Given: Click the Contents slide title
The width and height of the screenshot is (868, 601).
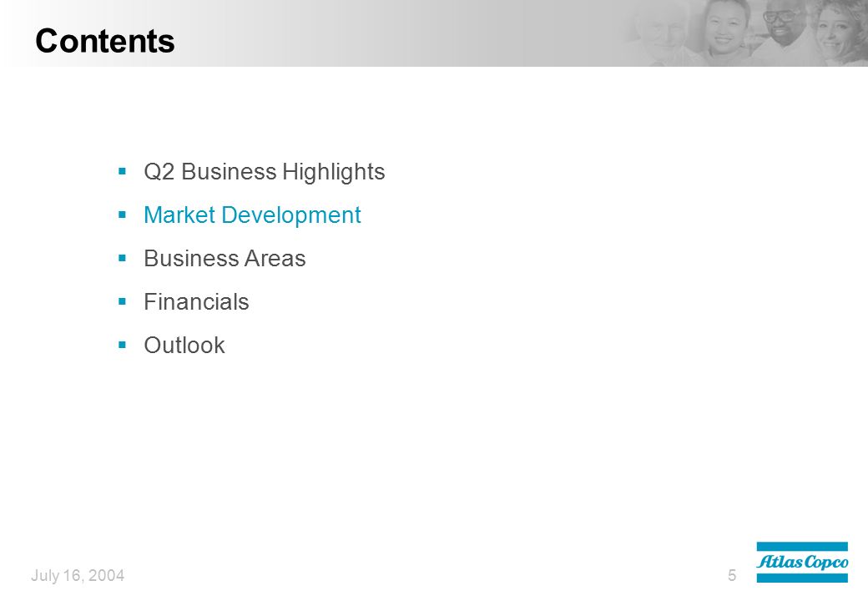Looking at the screenshot, I should click(104, 41).
